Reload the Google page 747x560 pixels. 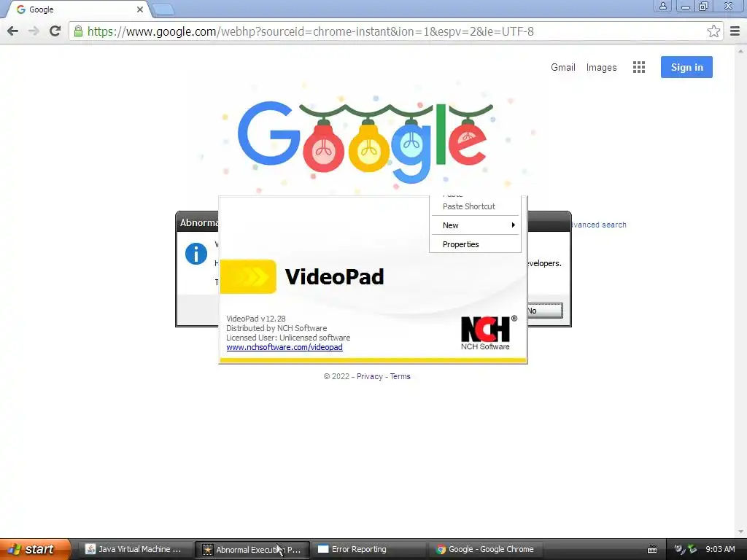tap(55, 31)
